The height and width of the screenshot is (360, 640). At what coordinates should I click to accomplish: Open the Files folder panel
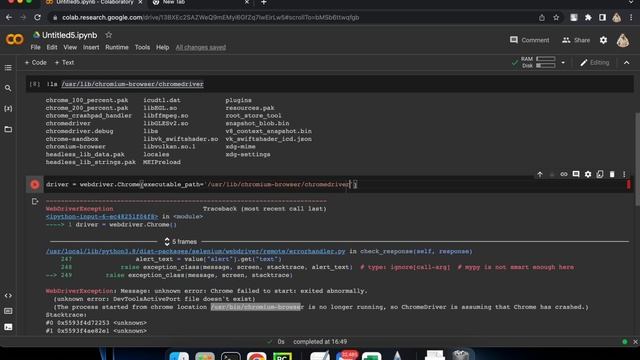[x=8, y=129]
